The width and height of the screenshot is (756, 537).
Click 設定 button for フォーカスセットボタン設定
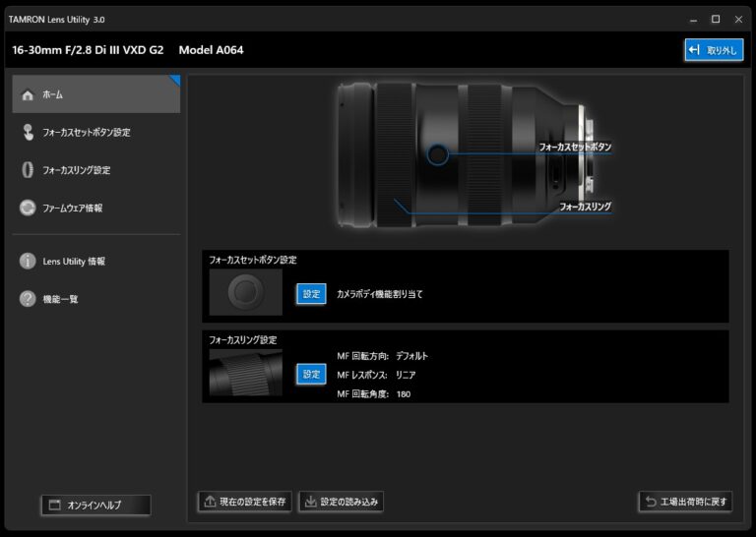pyautogui.click(x=311, y=294)
